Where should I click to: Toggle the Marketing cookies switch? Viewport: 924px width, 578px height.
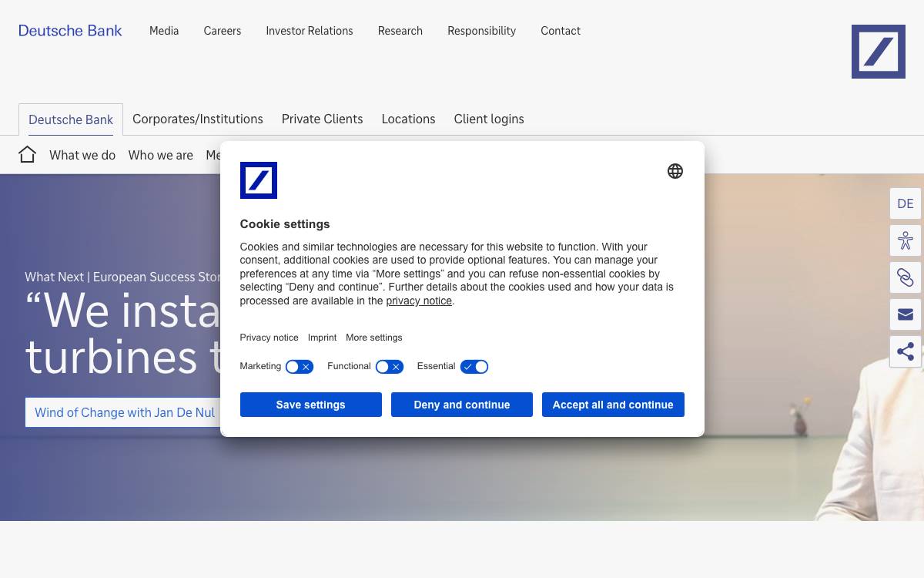click(x=300, y=367)
